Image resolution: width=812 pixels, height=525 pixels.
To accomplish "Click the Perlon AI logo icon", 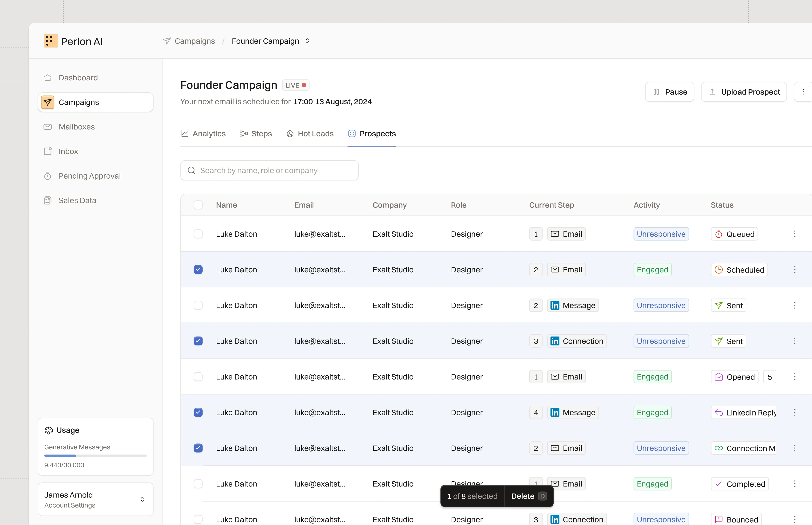I will [x=51, y=41].
